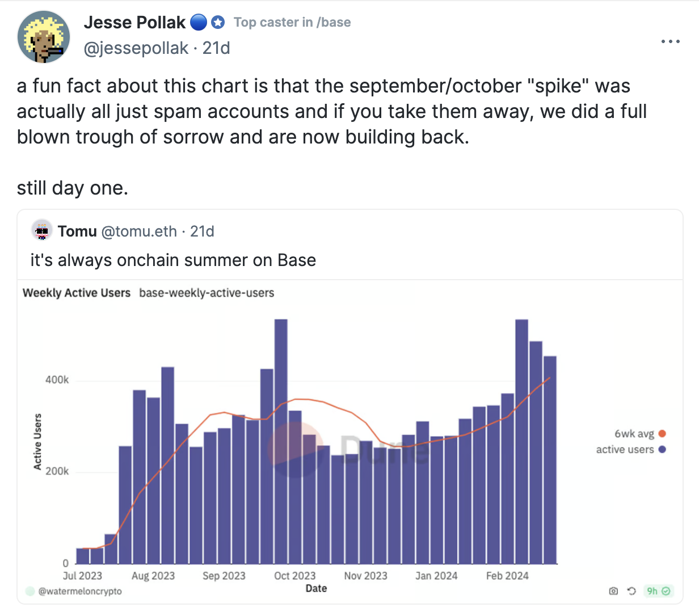Click the camera screenshot icon below chart
Image resolution: width=699 pixels, height=616 pixels.
pyautogui.click(x=613, y=591)
